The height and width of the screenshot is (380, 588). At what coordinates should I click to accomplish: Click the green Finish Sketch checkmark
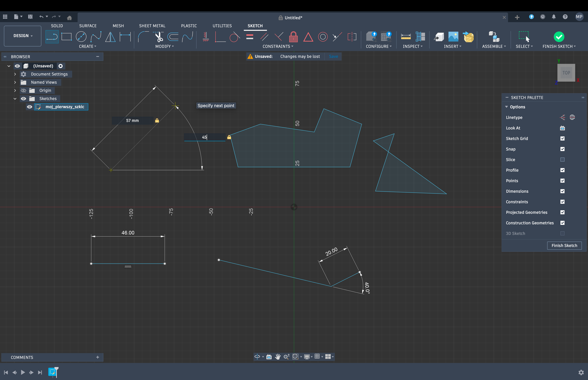coord(559,37)
